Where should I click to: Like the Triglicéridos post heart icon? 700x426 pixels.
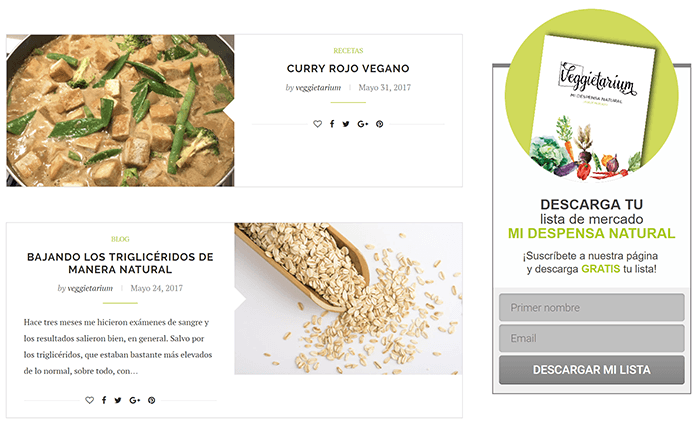(x=90, y=400)
